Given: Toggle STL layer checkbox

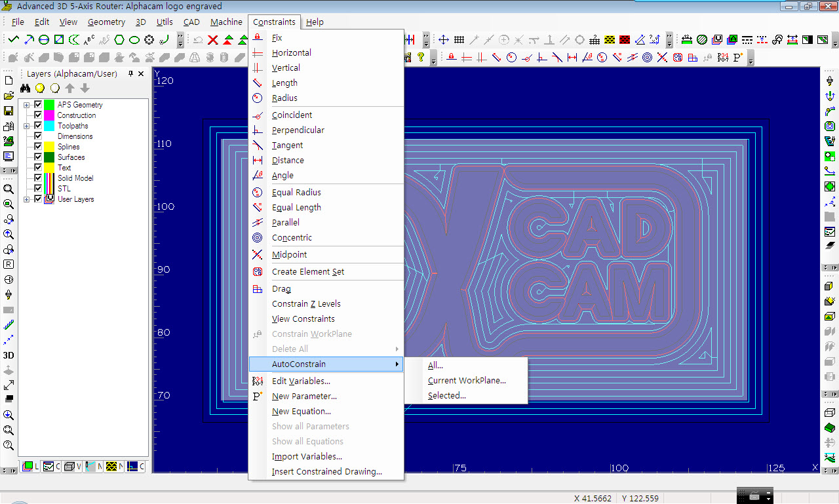Looking at the screenshot, I should [38, 189].
